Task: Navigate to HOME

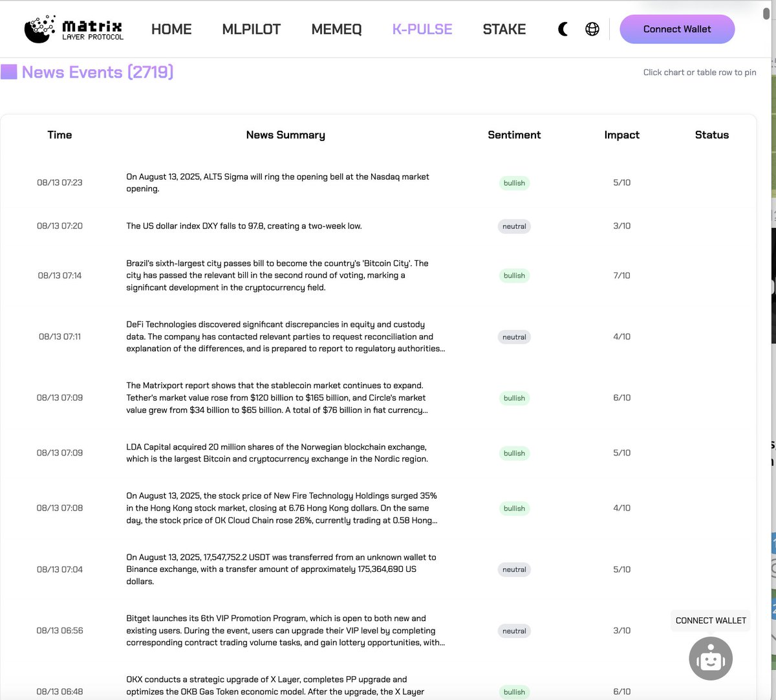Action: click(171, 28)
